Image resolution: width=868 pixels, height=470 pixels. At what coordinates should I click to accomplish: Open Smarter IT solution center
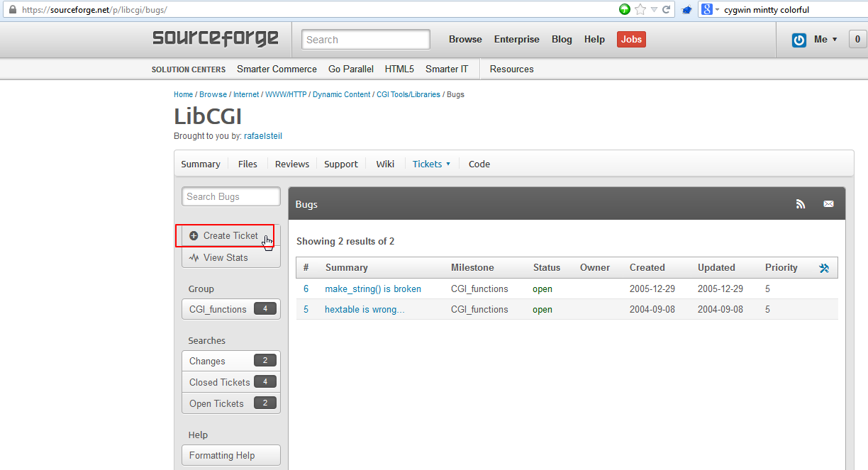coord(447,69)
